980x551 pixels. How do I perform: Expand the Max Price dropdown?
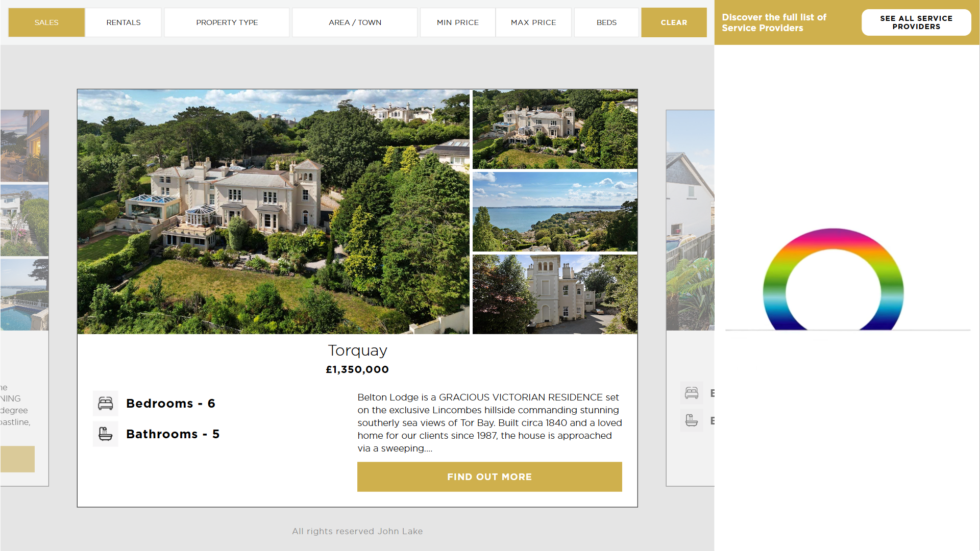533,22
